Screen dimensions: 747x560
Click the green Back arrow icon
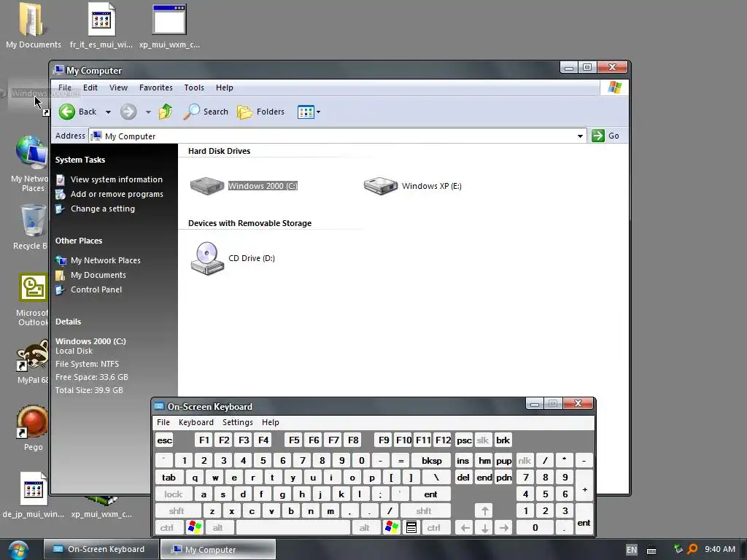67,112
